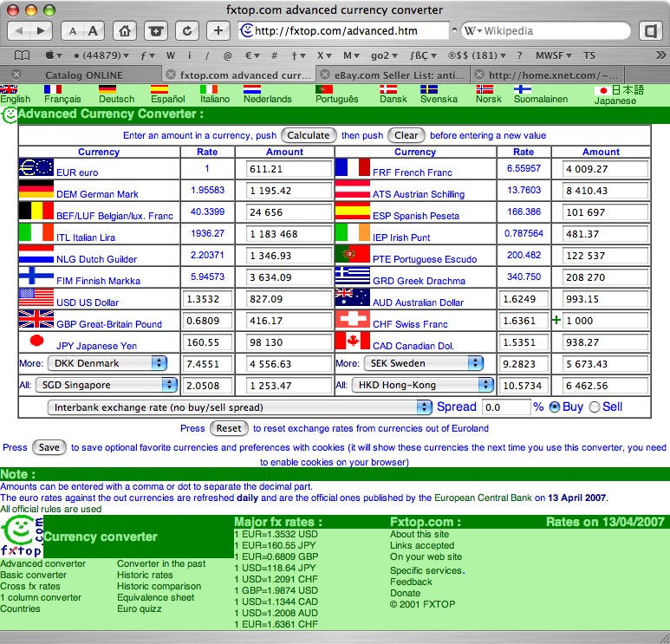Switch to Español via Spanish flag

tap(159, 89)
